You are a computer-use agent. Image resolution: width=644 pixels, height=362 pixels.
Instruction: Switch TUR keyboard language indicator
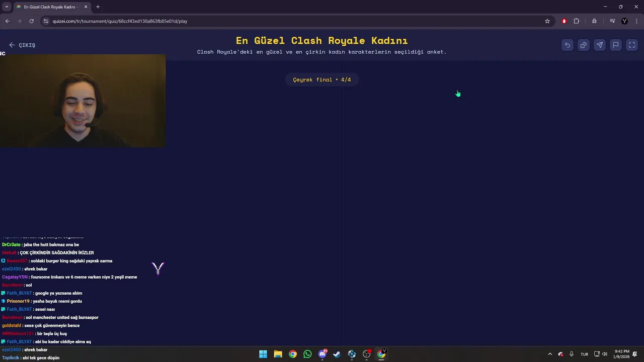point(584,354)
